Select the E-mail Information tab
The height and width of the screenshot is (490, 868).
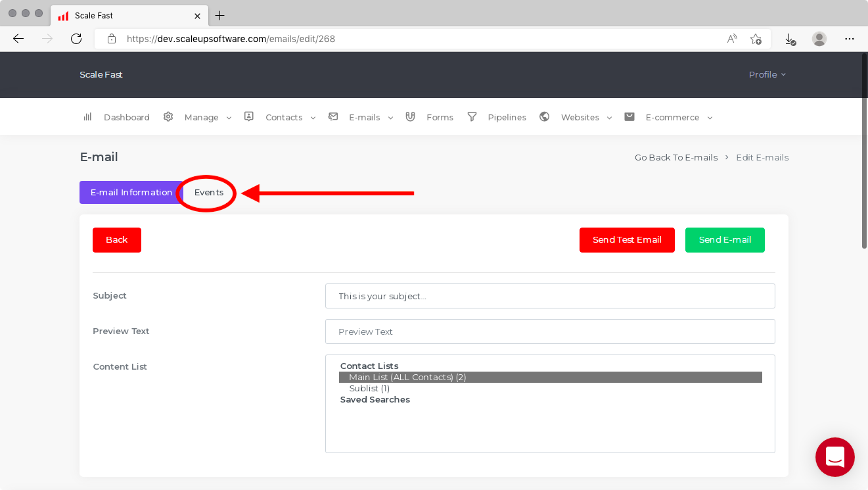coord(131,193)
